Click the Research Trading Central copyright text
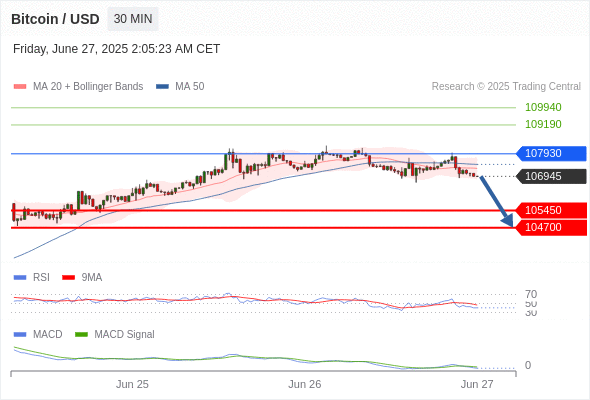 click(x=506, y=87)
